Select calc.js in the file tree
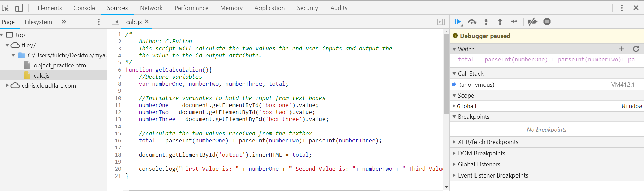The image size is (644, 191). click(x=41, y=76)
